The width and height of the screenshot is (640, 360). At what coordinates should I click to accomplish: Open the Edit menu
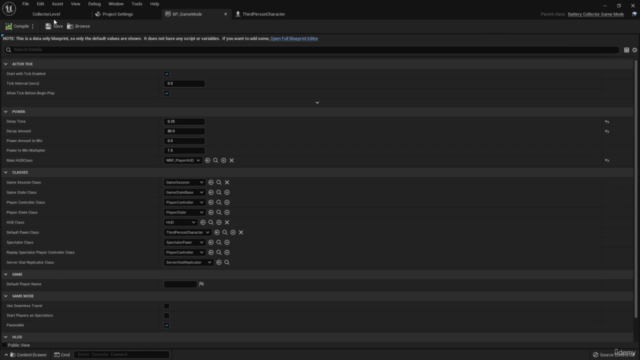pyautogui.click(x=40, y=4)
